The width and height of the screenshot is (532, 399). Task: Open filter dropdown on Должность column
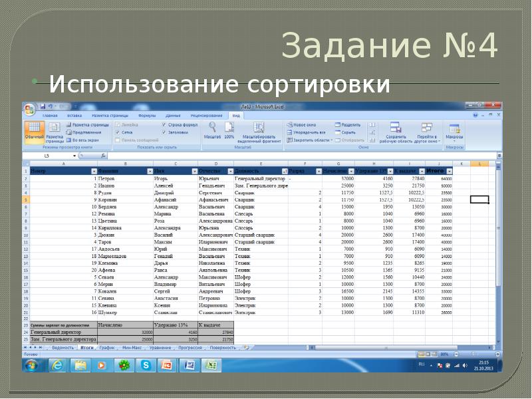point(285,172)
